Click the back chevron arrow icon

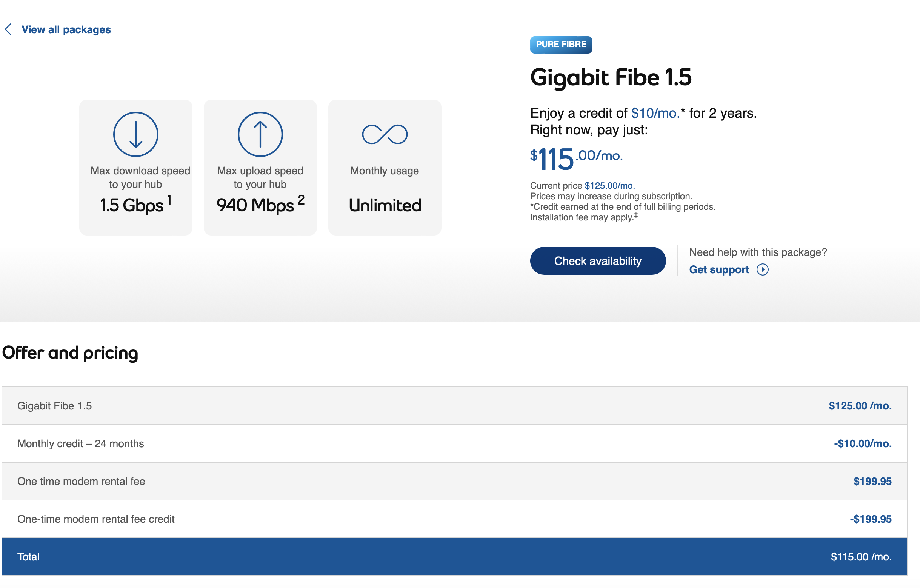(8, 29)
